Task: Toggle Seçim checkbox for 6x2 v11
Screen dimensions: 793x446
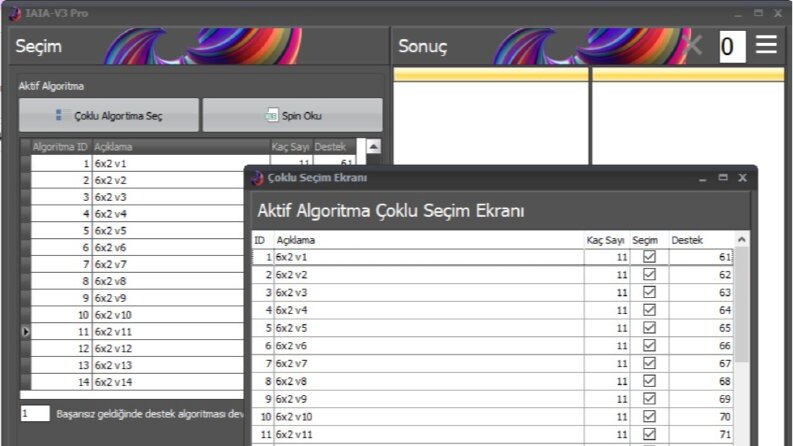Action: coord(649,434)
